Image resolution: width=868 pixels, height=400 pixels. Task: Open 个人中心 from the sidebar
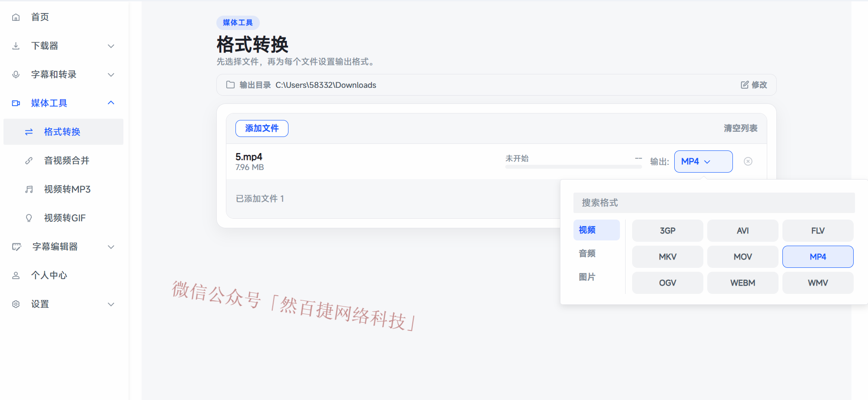(x=49, y=275)
